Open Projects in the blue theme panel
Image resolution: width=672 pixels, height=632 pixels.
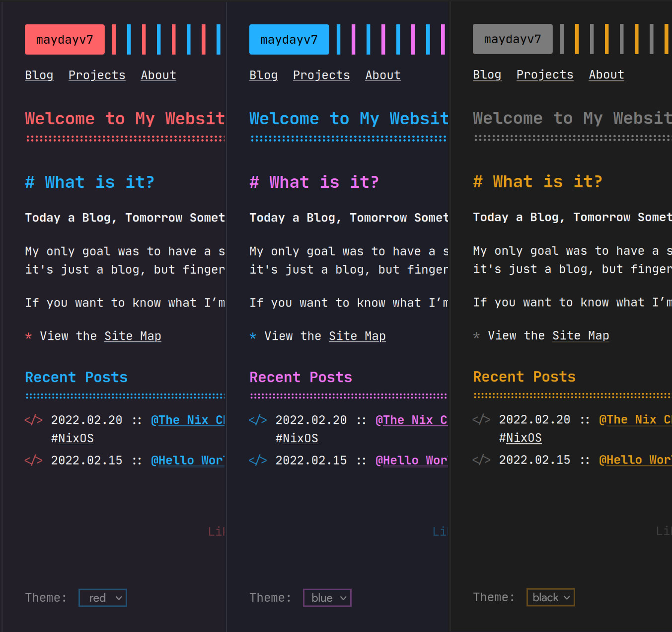tap(321, 75)
